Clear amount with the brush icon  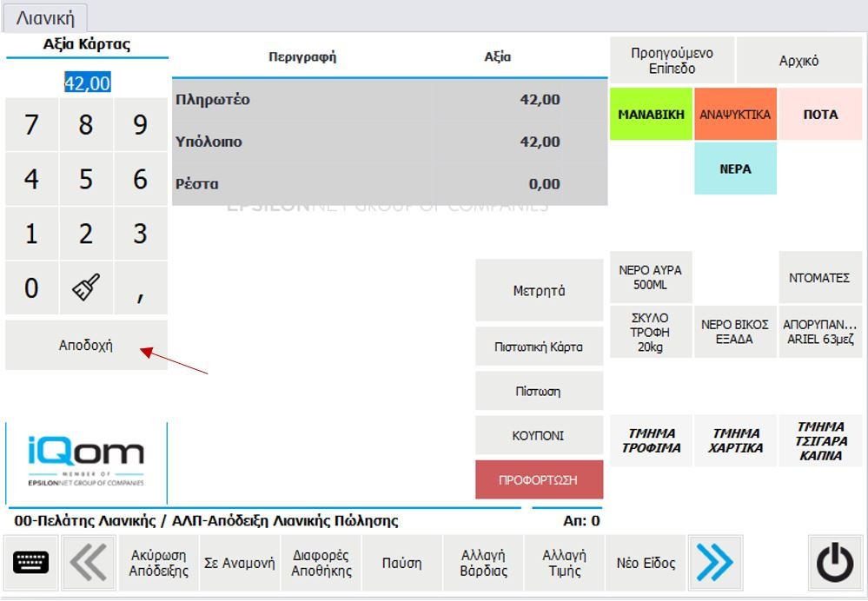coord(86,287)
